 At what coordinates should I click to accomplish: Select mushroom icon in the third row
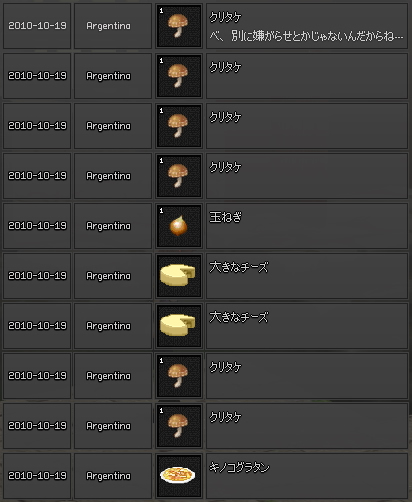[179, 126]
